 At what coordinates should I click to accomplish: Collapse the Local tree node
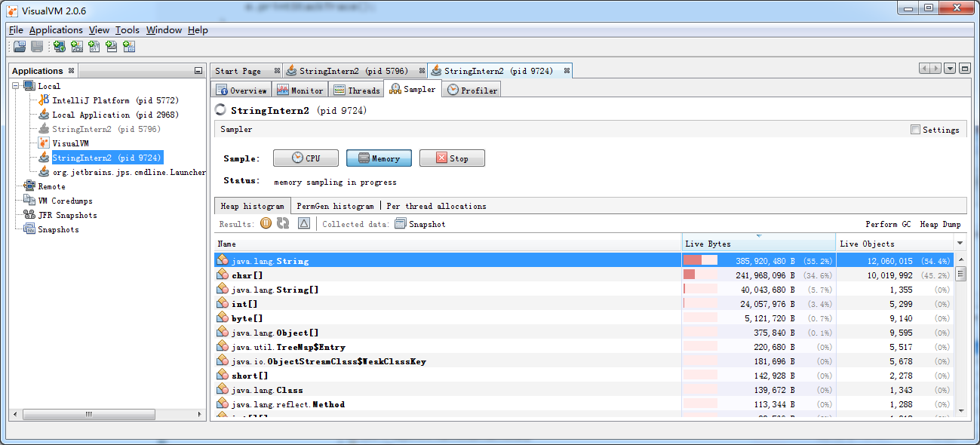pos(16,86)
